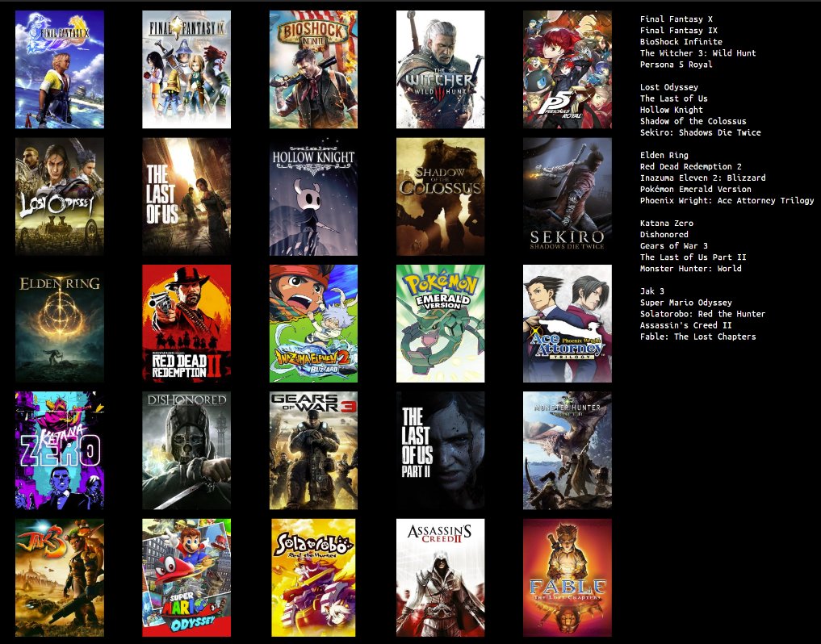821x644 pixels.
Task: Select 'Final Fantasy IX' in the text list
Action: [679, 31]
